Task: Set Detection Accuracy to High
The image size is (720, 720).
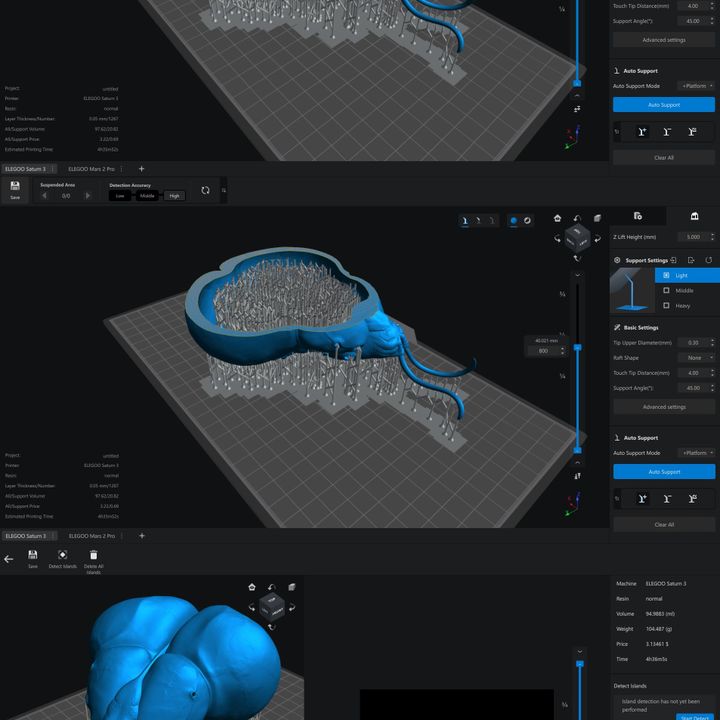Action: pyautogui.click(x=175, y=196)
